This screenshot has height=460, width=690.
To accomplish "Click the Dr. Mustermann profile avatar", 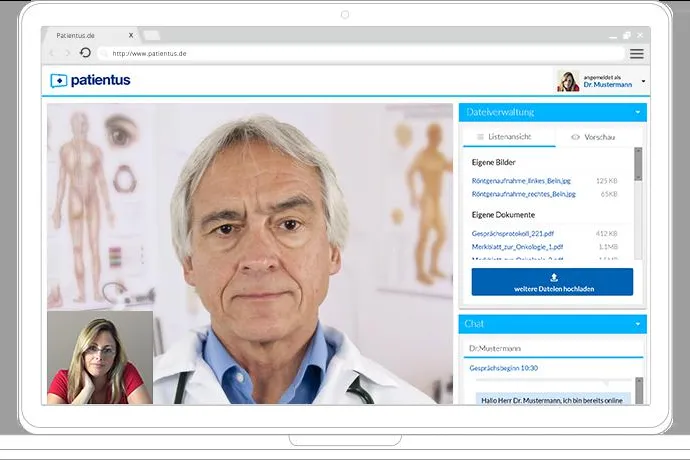I will [568, 81].
